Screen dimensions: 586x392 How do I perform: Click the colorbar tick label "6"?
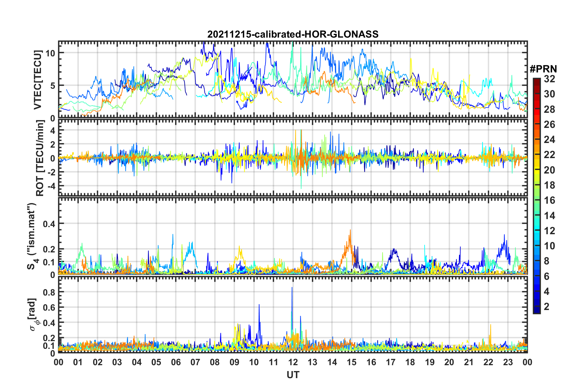point(547,276)
